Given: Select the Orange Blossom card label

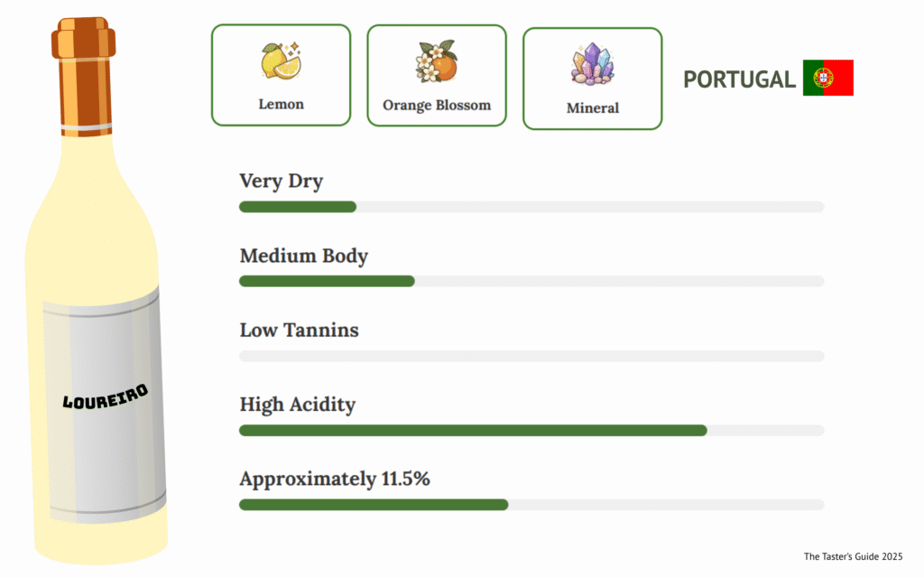Looking at the screenshot, I should (437, 105).
